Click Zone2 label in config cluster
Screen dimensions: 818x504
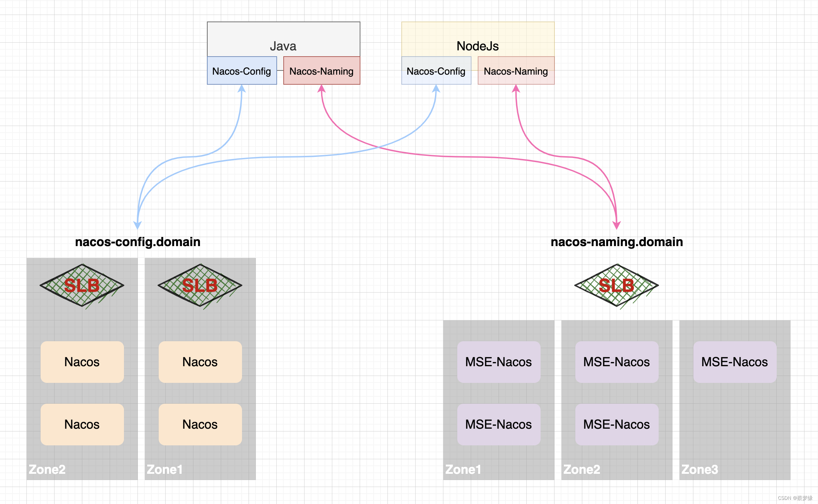tap(47, 470)
